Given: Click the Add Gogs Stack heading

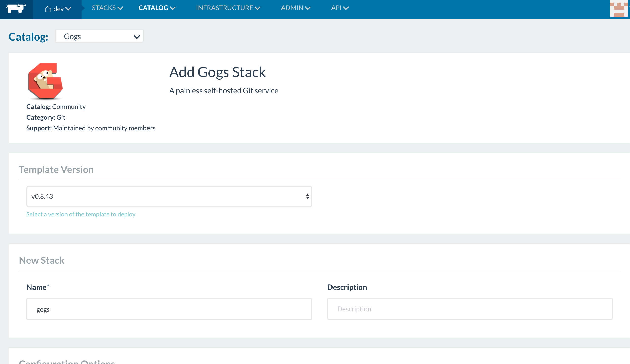Looking at the screenshot, I should tap(217, 72).
